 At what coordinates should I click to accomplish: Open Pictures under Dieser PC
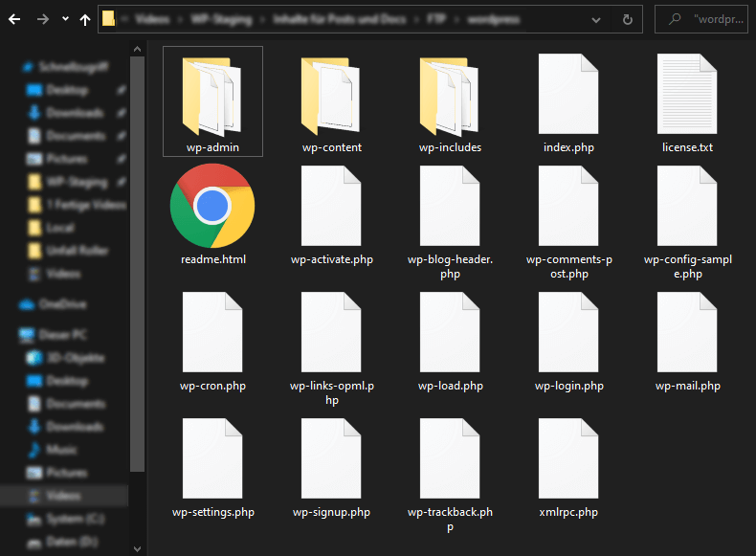tap(57, 473)
